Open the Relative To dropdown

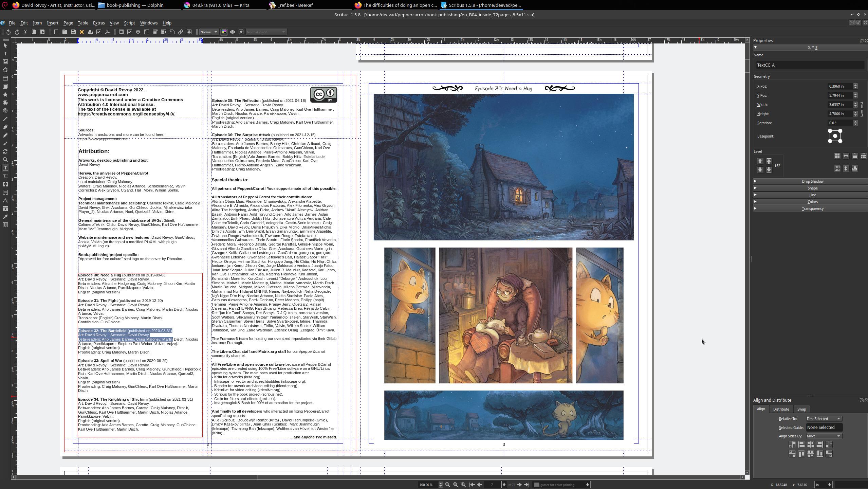[x=824, y=419]
